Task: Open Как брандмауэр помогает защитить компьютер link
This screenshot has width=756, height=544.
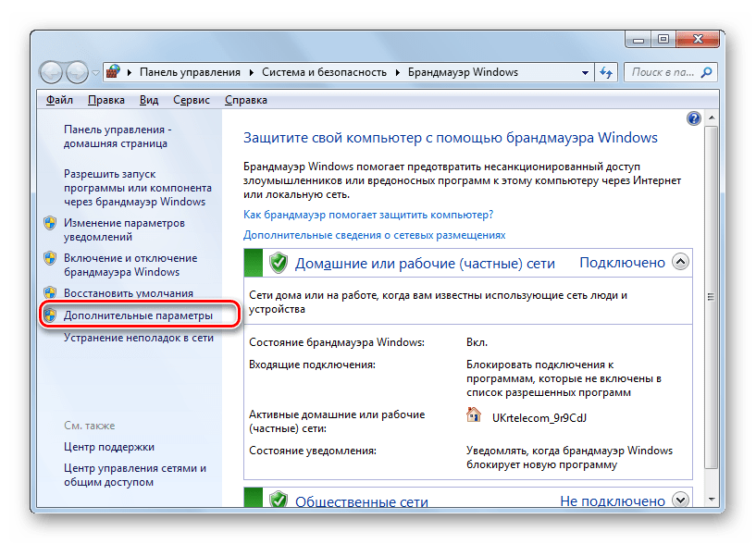Action: tap(368, 215)
